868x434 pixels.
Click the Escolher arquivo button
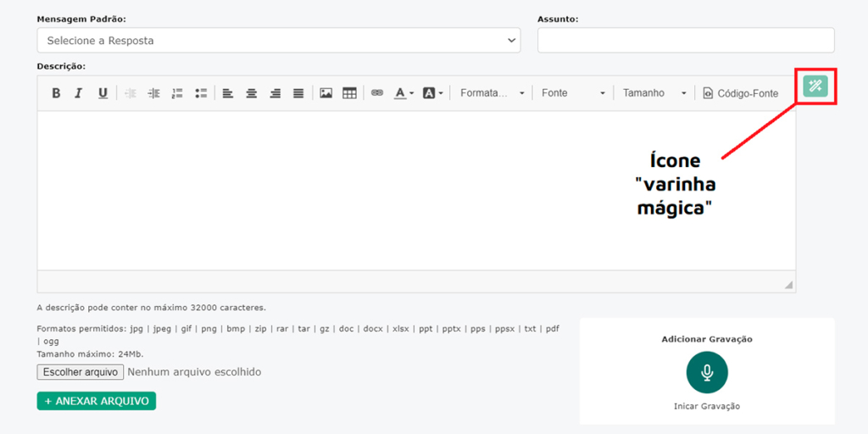[81, 372]
